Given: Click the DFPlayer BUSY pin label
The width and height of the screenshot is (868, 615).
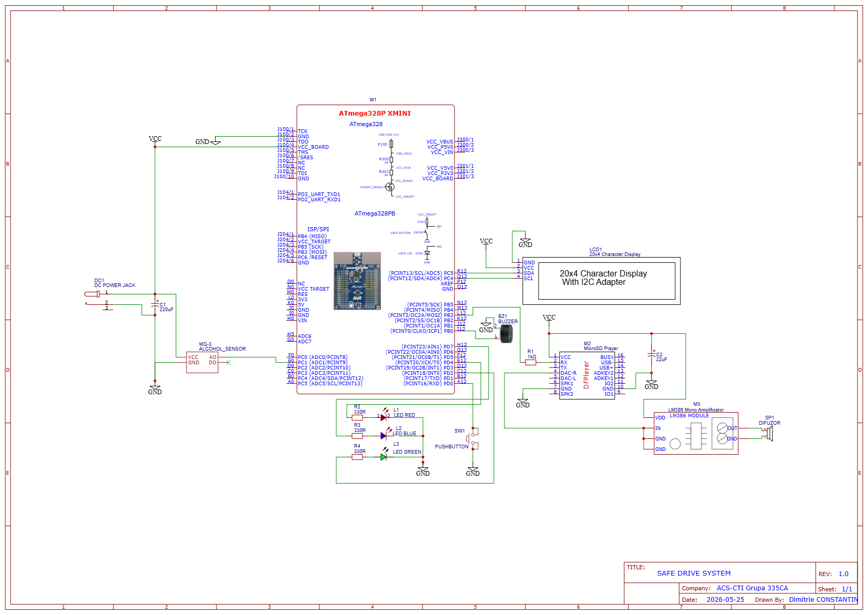Looking at the screenshot, I should pyautogui.click(x=607, y=357).
